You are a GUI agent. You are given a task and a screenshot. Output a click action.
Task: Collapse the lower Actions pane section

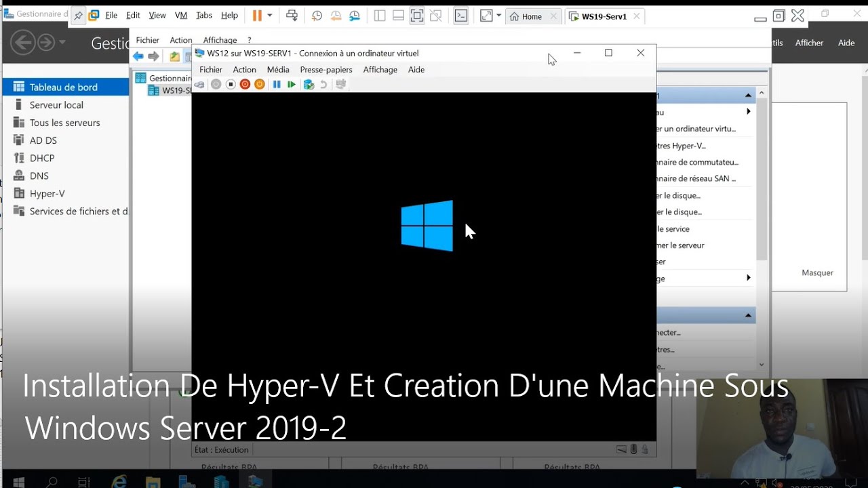coord(748,315)
